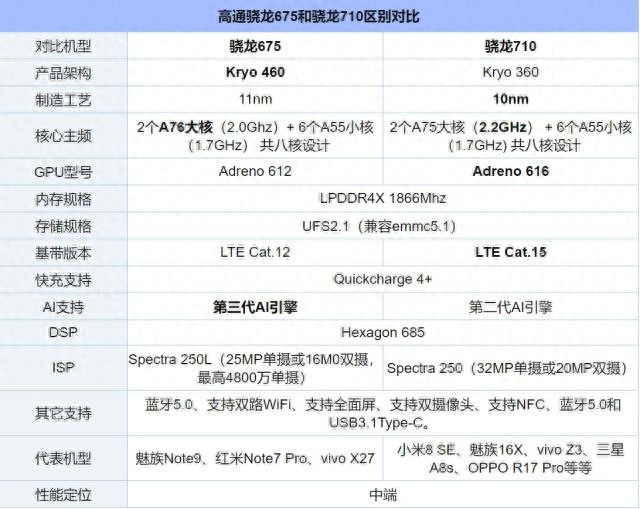Click the Kryo 460 cell

[255, 72]
